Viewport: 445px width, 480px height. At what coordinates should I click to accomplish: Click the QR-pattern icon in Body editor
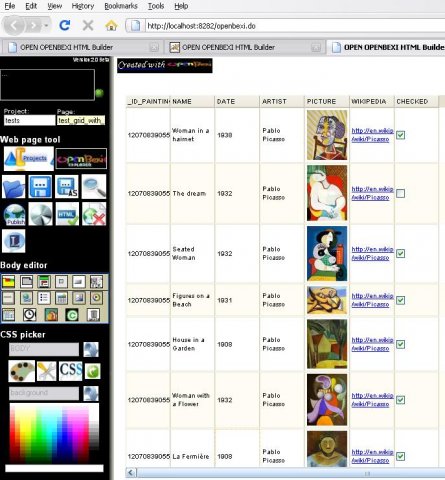(x=96, y=282)
